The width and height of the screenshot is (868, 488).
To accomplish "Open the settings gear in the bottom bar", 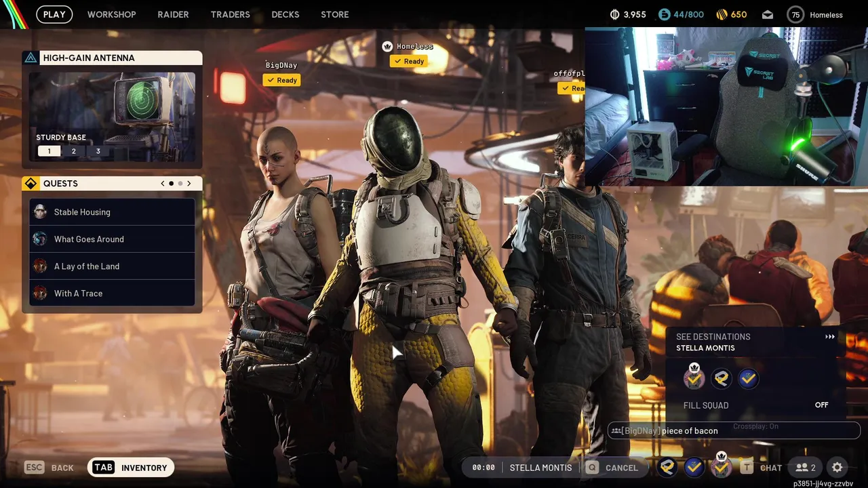I will [x=837, y=468].
